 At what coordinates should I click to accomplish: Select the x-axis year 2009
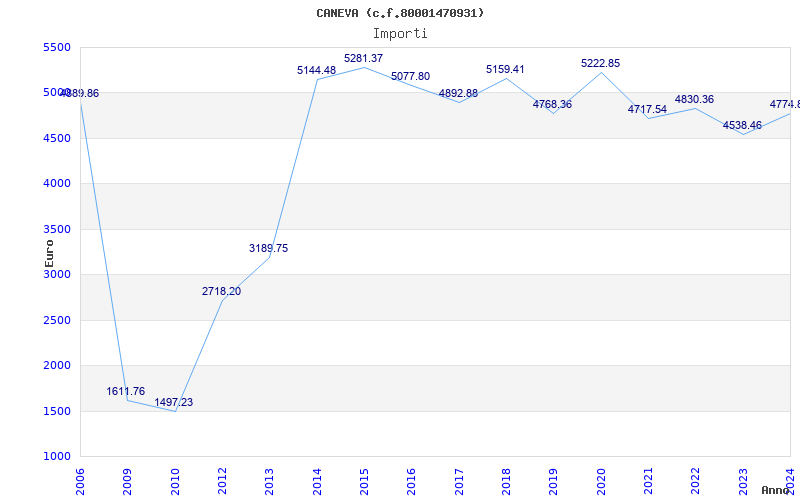coord(127,482)
